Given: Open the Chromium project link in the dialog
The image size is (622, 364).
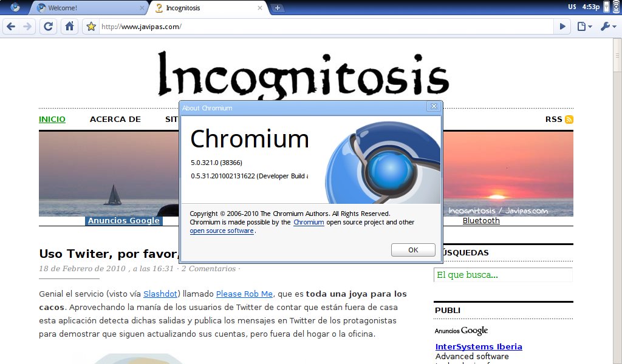Looking at the screenshot, I should coord(309,222).
